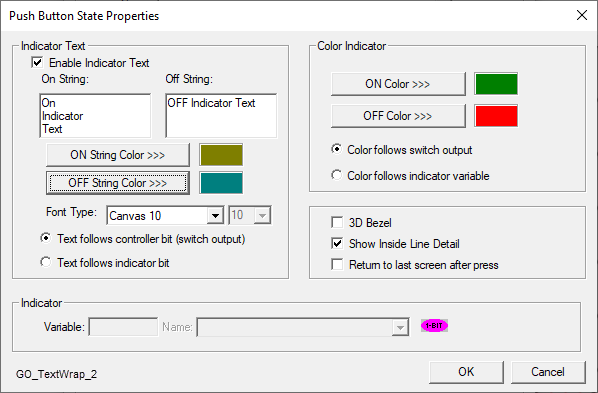Click the magenta 1-BIT indicator icon
The image size is (598, 393).
[434, 325]
